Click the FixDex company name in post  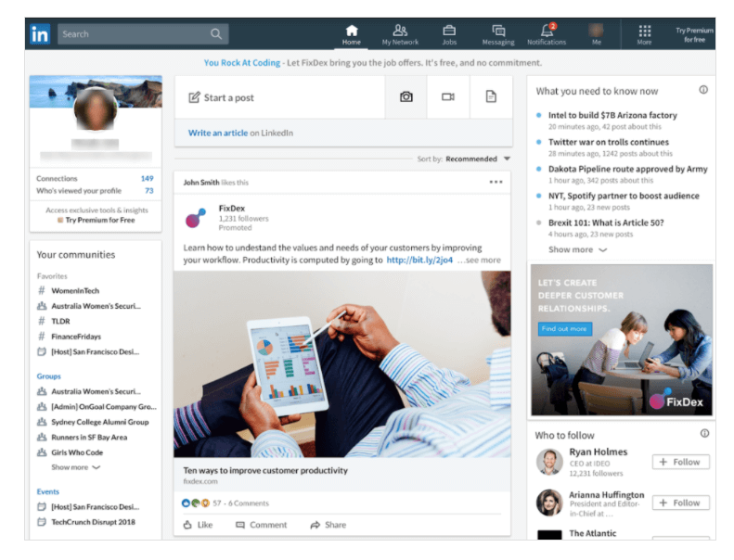tap(232, 209)
